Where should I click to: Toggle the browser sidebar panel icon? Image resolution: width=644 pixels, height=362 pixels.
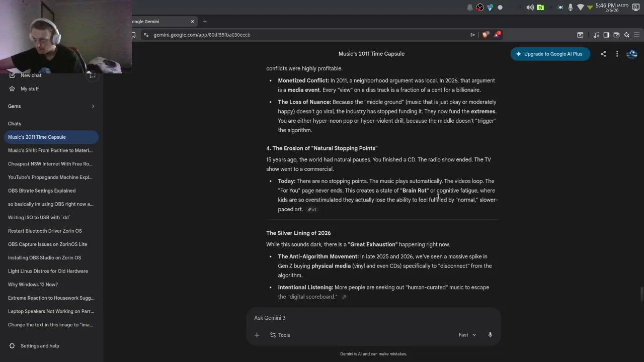[606, 35]
